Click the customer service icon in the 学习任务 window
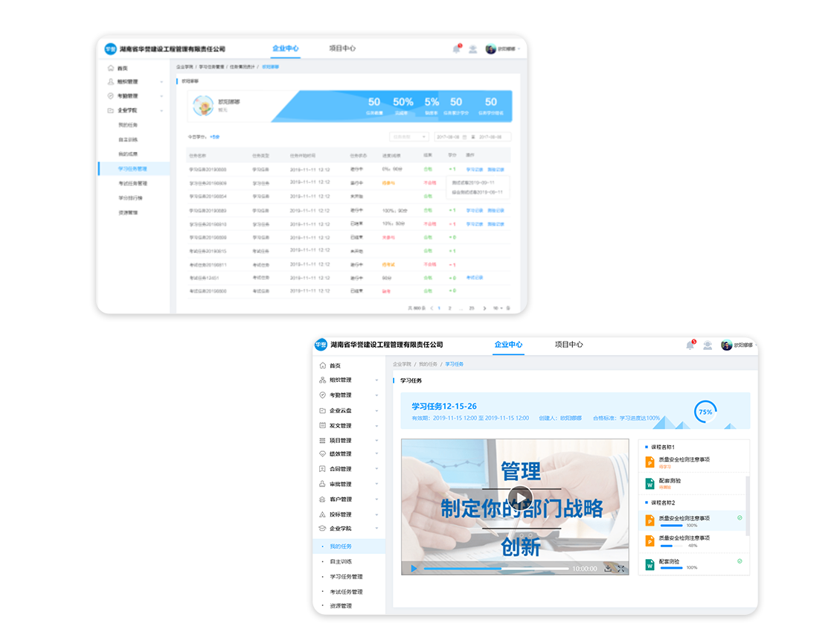Image resolution: width=840 pixels, height=638 pixels. 708,345
